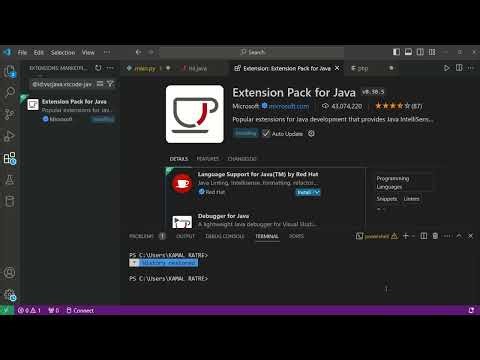Toggle the secondary sidebar layout icon
This screenshot has height=360, width=480.
pos(420,52)
